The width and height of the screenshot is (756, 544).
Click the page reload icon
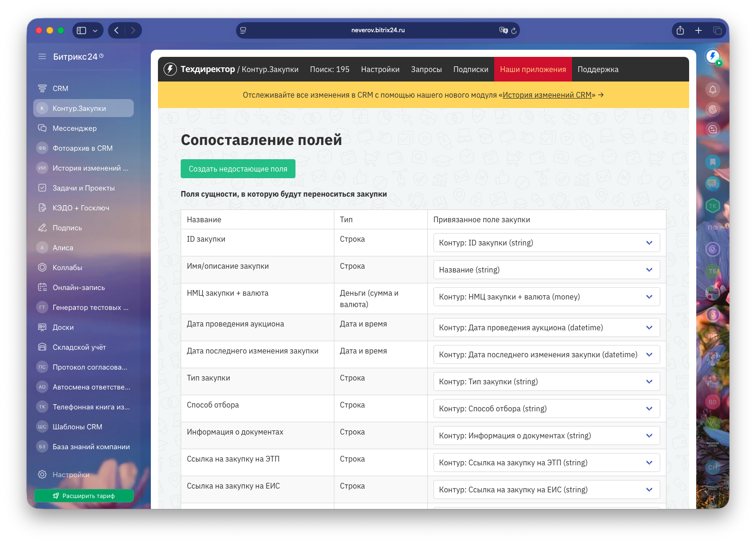tap(514, 30)
